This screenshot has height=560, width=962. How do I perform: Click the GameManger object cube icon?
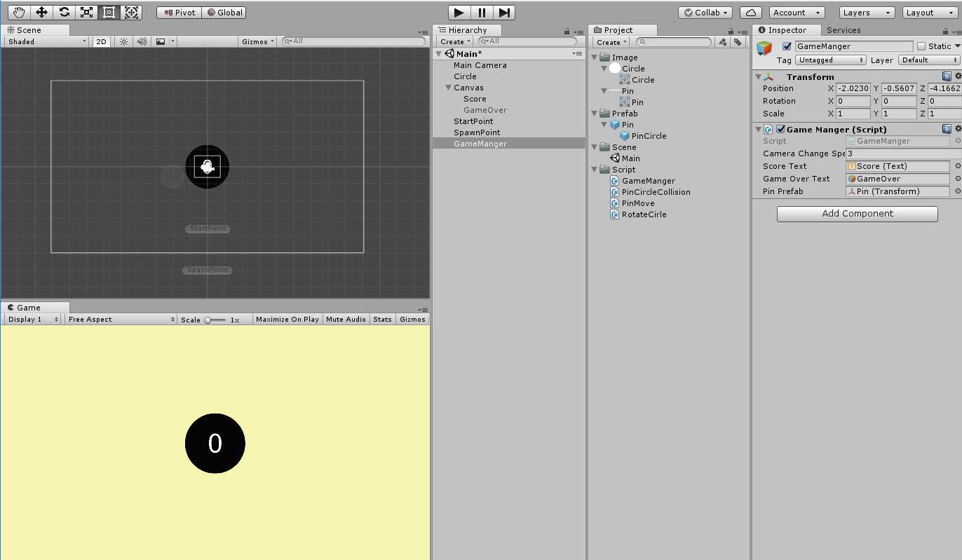pyautogui.click(x=764, y=48)
